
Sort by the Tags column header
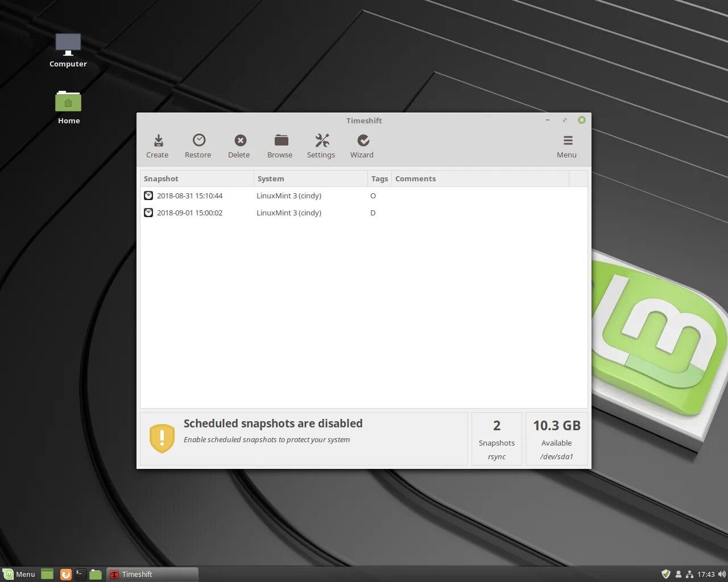379,178
